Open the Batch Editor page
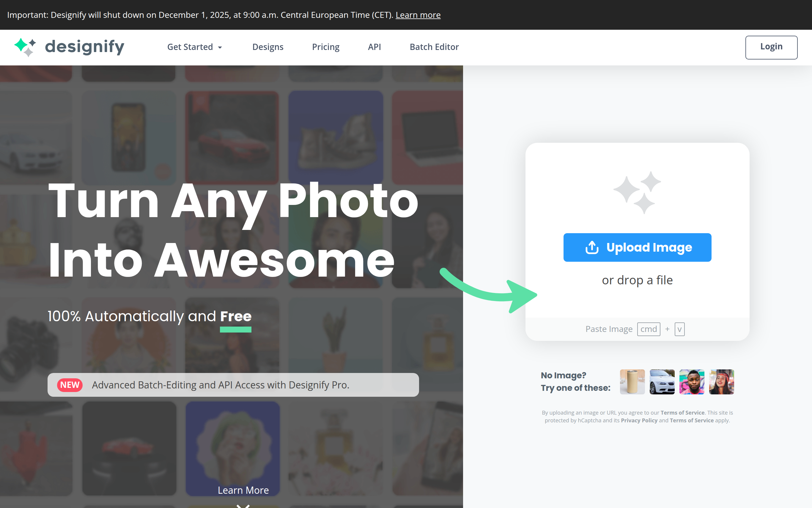The width and height of the screenshot is (812, 508). click(x=434, y=47)
